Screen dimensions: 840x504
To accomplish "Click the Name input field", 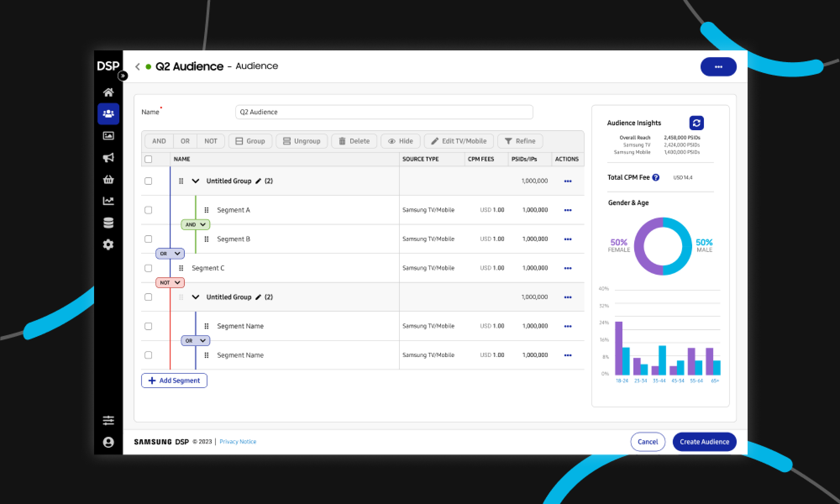I will tap(384, 112).
